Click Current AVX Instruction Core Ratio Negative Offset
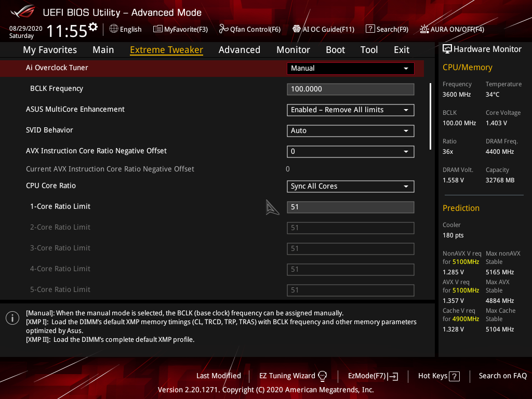 [110, 169]
